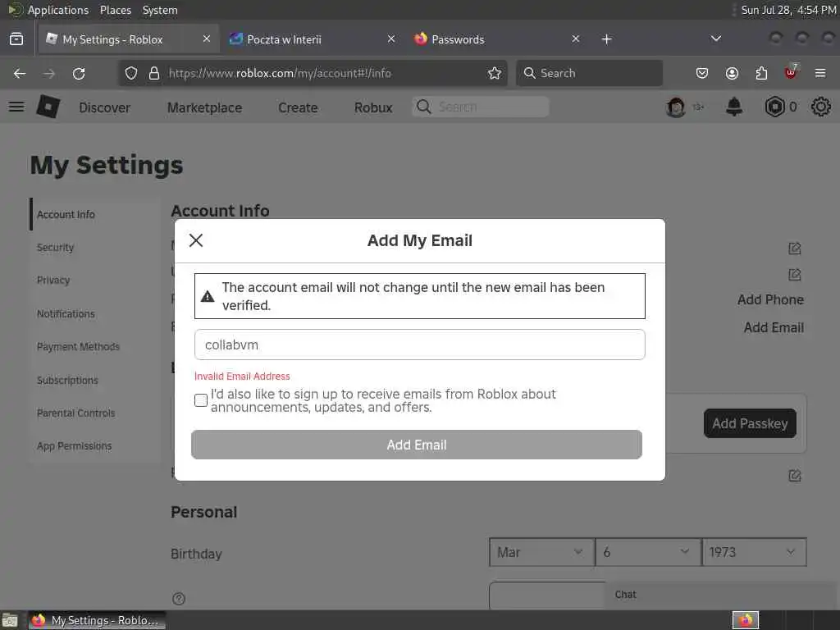Screen dimensions: 840x630
Task: Select Security in the settings sidebar
Action: (55, 248)
